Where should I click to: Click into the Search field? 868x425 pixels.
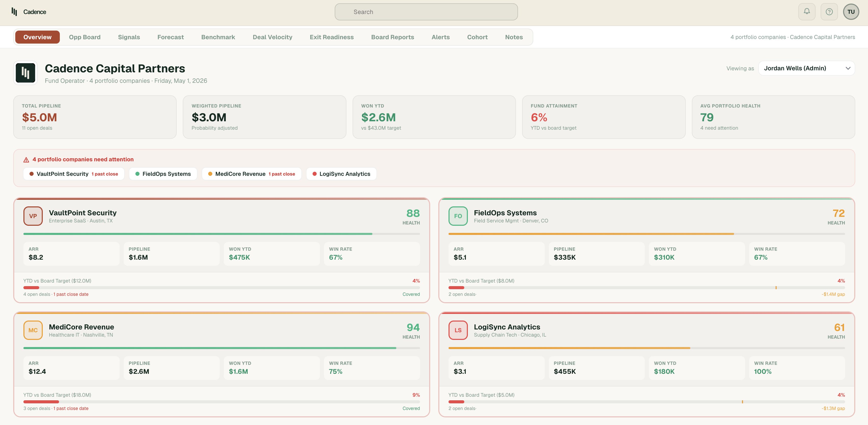(x=426, y=12)
